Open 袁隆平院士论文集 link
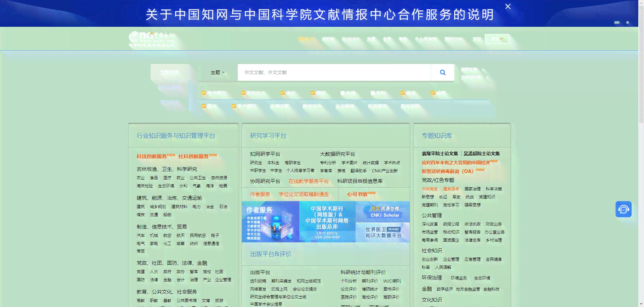644x307 pixels. pos(440,153)
